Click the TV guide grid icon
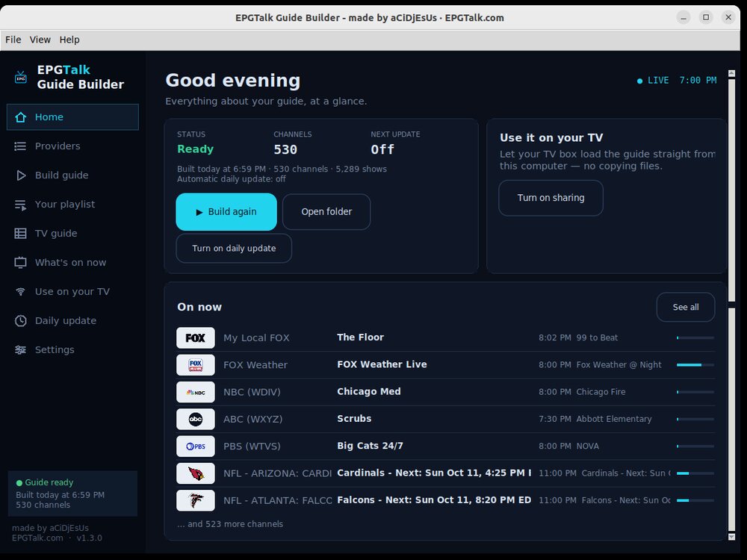 click(20, 233)
